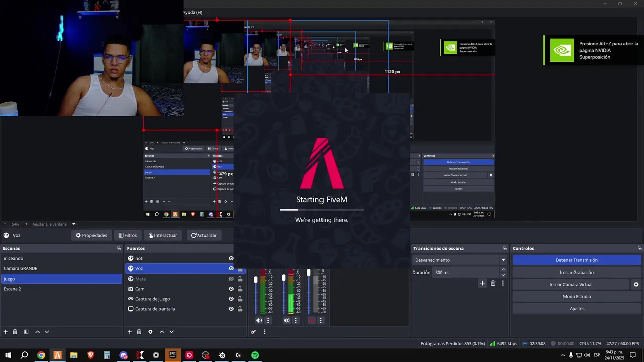Viewport: 644px width, 362px height.
Task: Hide the Captura de juego source eye icon
Action: (x=231, y=299)
